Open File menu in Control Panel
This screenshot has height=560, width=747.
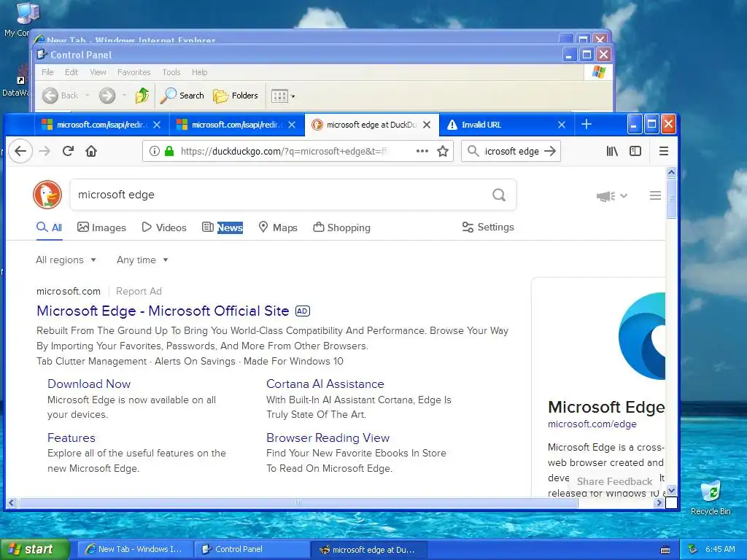(x=47, y=72)
